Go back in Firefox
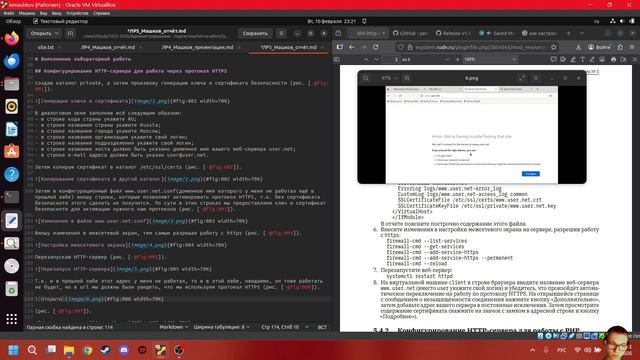The width and height of the screenshot is (640, 360). tap(351, 47)
